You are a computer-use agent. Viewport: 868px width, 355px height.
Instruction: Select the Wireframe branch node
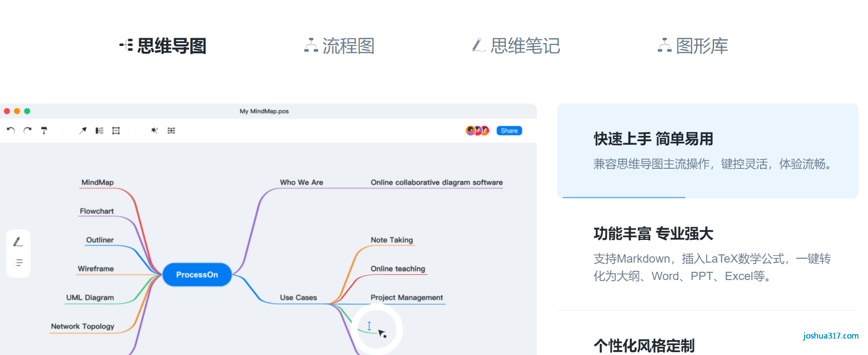coord(96,269)
